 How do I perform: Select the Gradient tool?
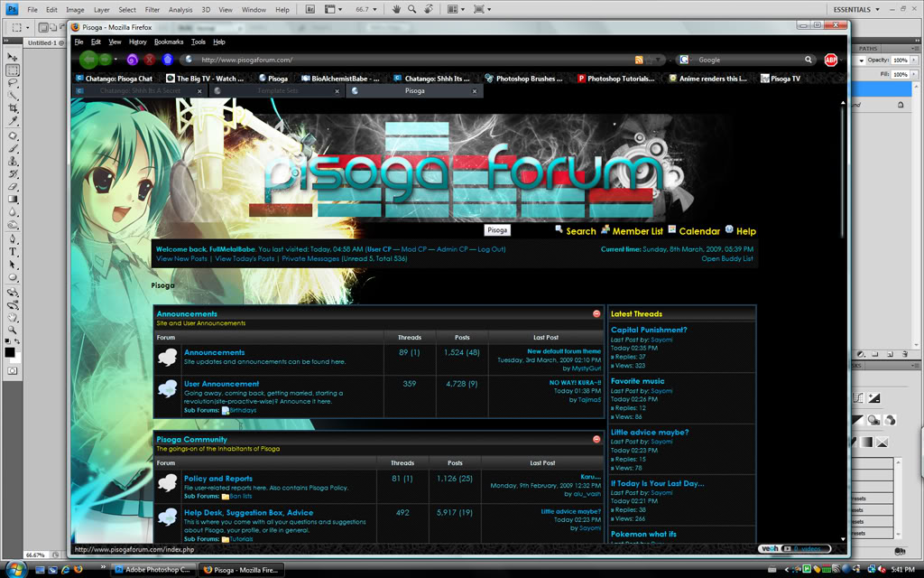[13, 200]
